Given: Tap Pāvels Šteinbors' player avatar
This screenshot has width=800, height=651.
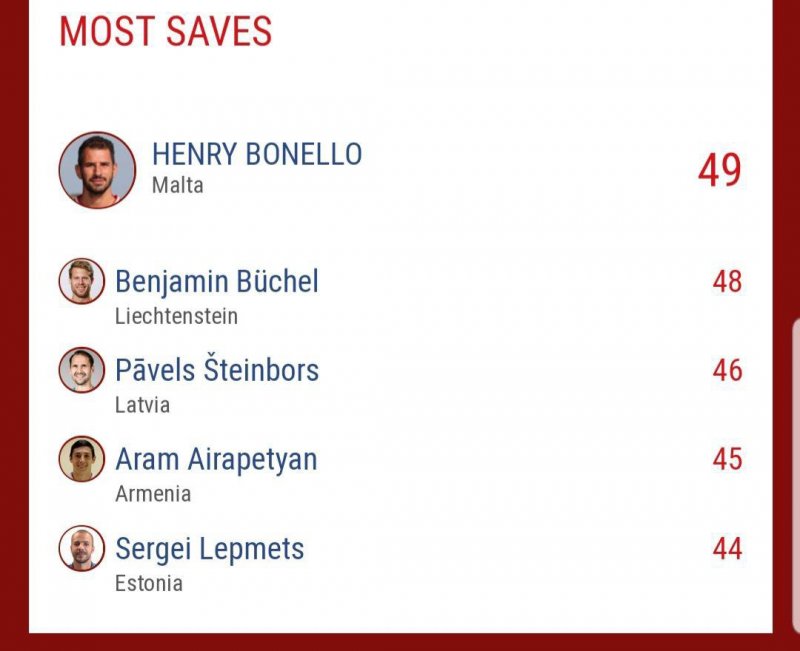Looking at the screenshot, I should pyautogui.click(x=81, y=370).
